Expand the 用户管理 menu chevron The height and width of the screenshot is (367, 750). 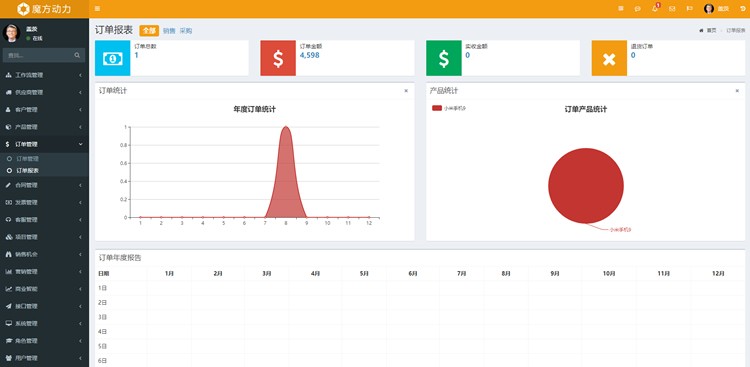(x=80, y=358)
